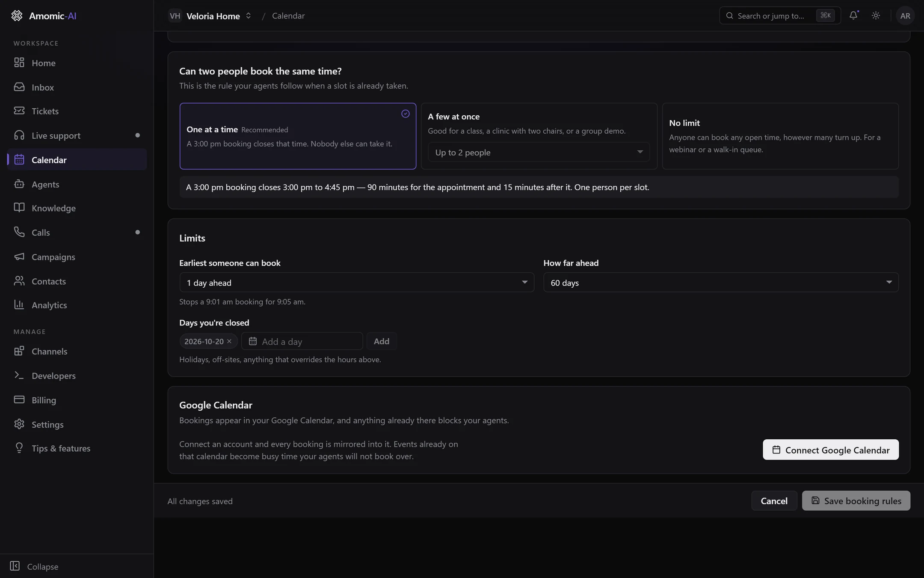This screenshot has width=924, height=578.
Task: Open Settings in the sidebar
Action: coord(77,424)
